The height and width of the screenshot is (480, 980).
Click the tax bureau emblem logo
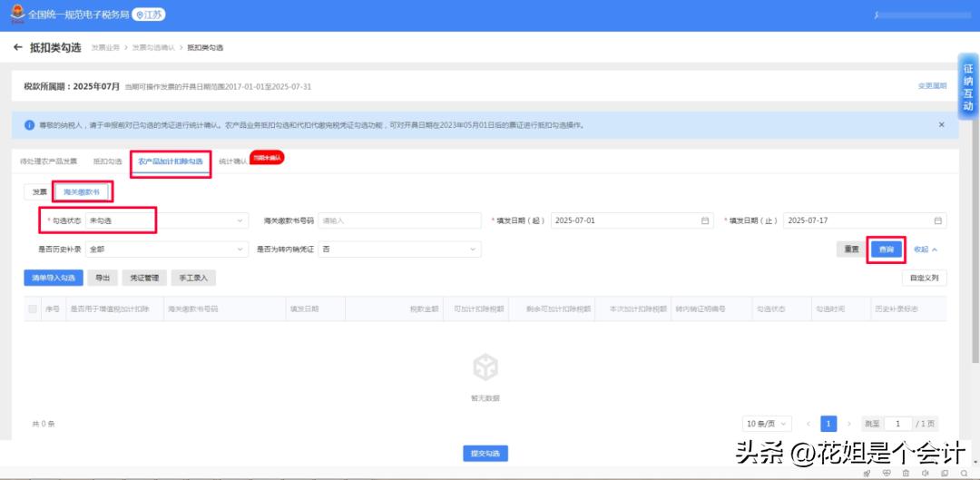click(x=17, y=14)
